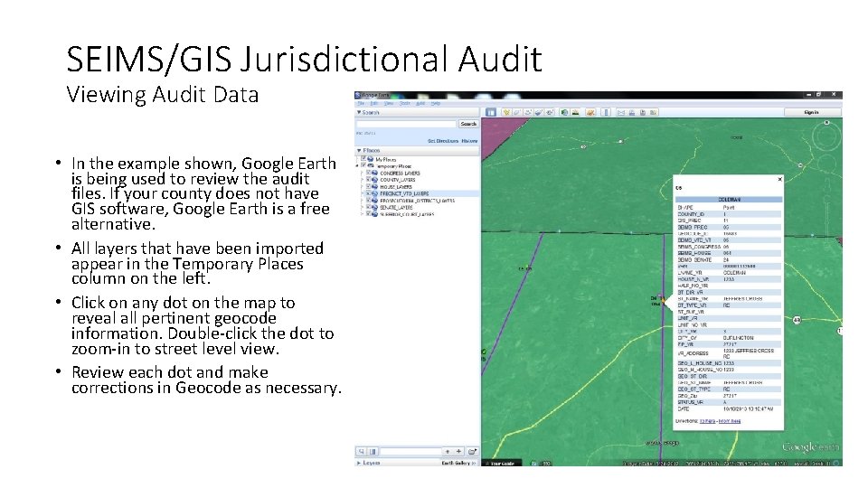Viewport: 868px width, 488px height.
Task: Click the Add Image Overlay icon
Action: [x=539, y=112]
